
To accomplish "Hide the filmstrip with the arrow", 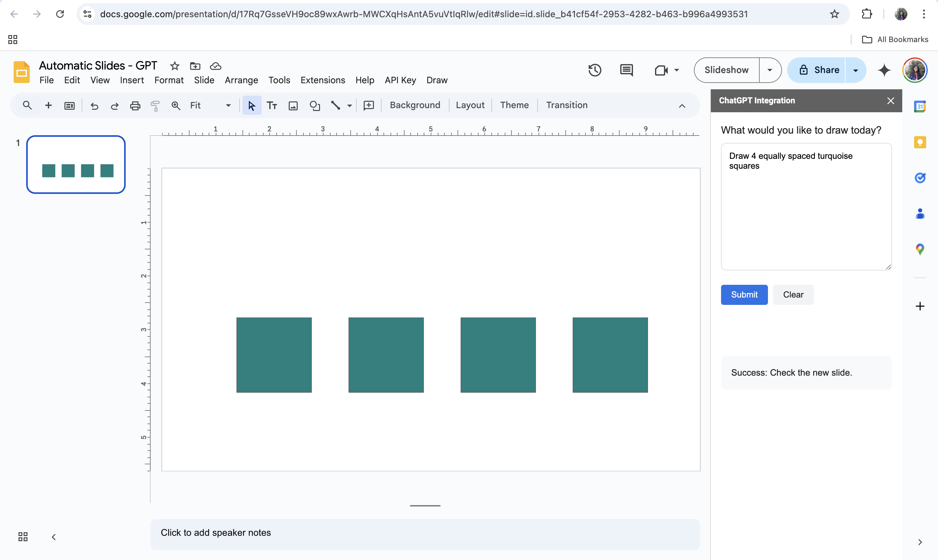I will click(x=54, y=537).
